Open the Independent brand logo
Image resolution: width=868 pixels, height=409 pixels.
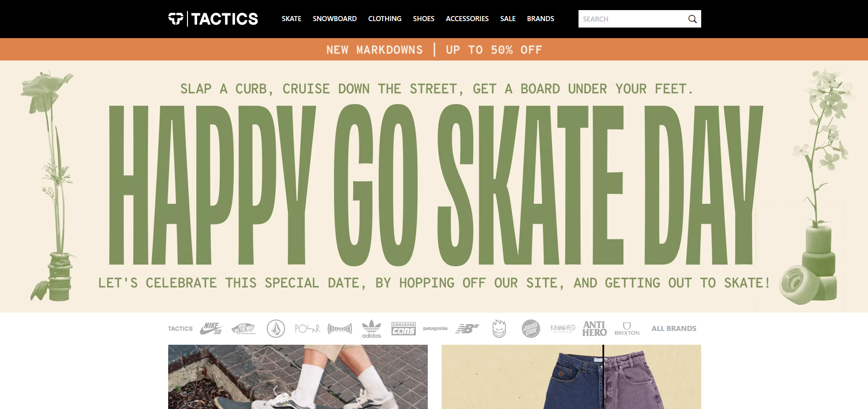(x=340, y=329)
